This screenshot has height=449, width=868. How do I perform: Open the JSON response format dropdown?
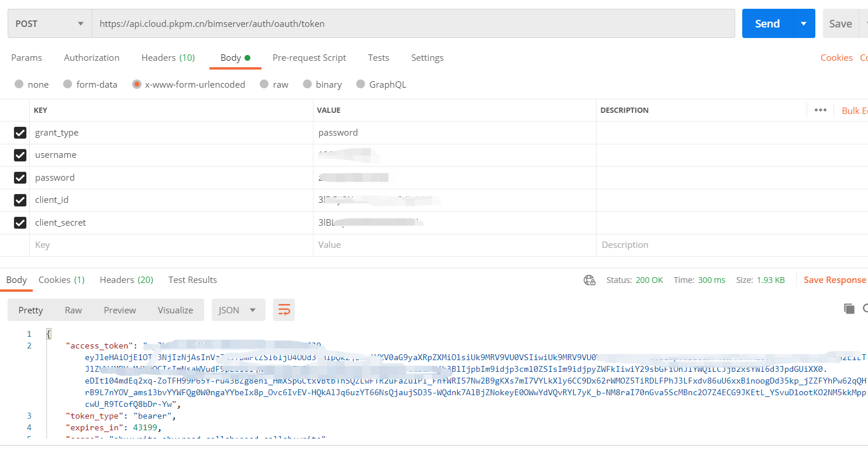point(238,310)
